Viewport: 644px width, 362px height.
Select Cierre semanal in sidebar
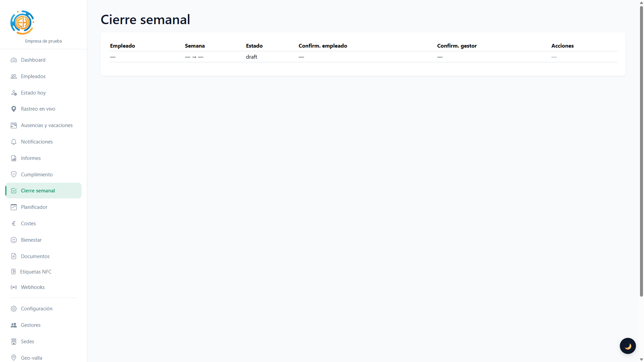[x=38, y=191]
